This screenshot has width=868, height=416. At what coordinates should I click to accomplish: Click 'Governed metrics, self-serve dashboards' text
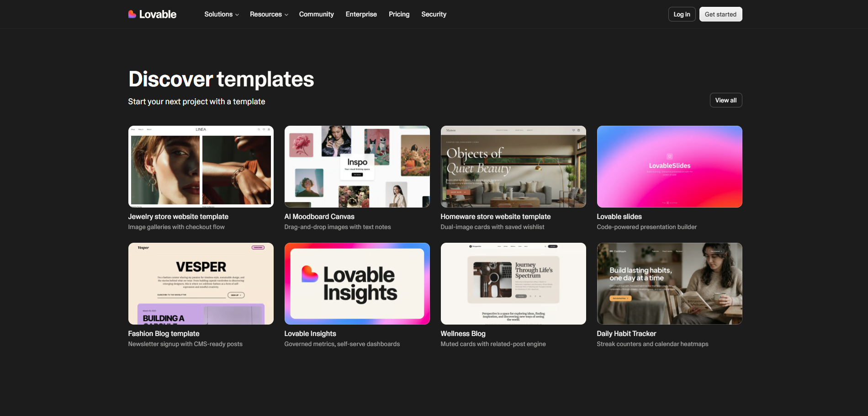[342, 344]
